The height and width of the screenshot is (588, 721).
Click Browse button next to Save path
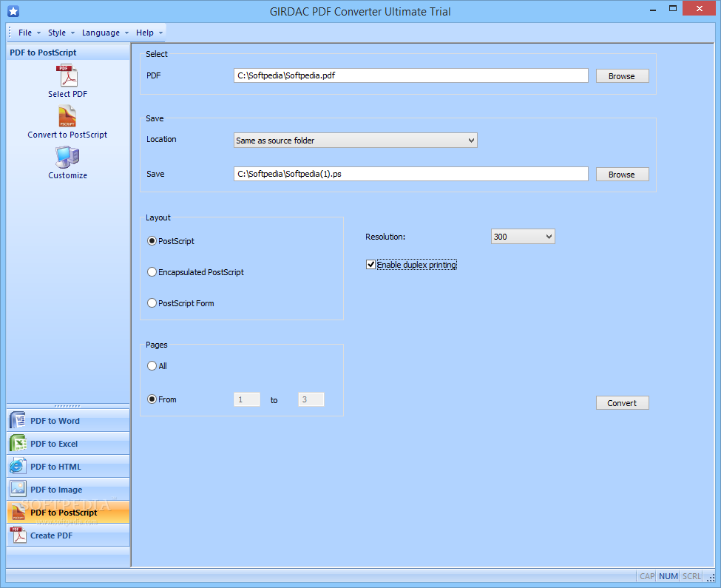click(622, 175)
